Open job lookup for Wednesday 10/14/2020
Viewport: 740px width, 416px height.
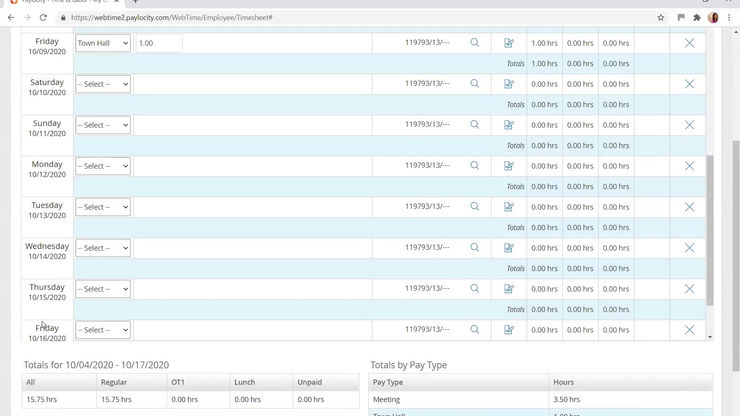point(475,247)
